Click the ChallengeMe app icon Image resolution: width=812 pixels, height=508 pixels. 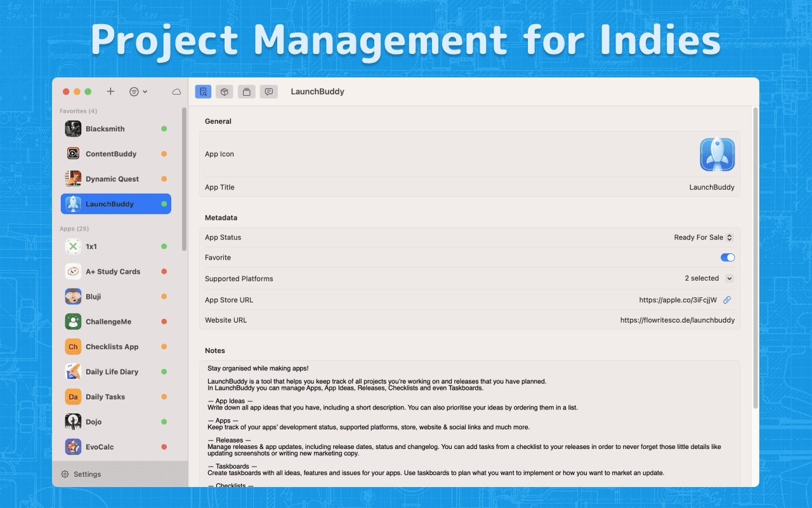73,321
